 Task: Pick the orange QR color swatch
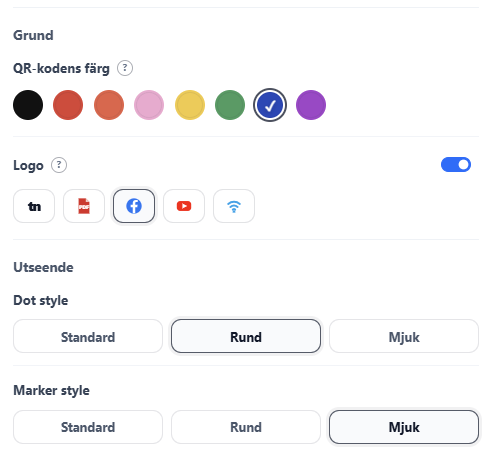coord(109,105)
